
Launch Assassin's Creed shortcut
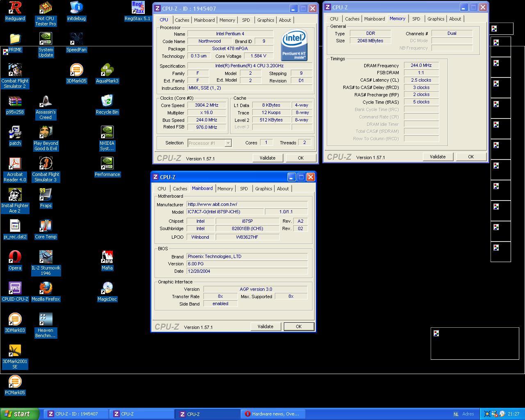click(46, 107)
